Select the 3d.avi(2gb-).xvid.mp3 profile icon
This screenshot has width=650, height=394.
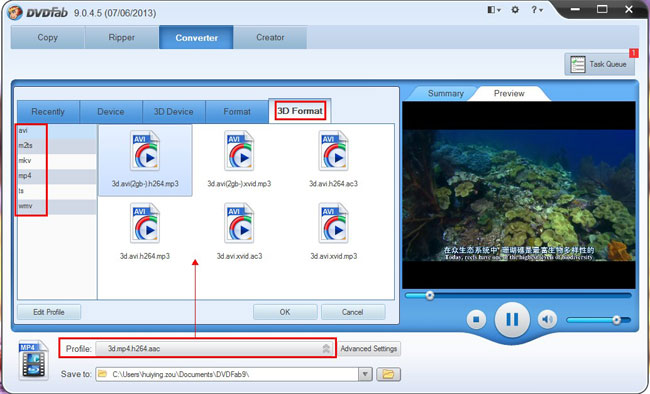point(239,151)
